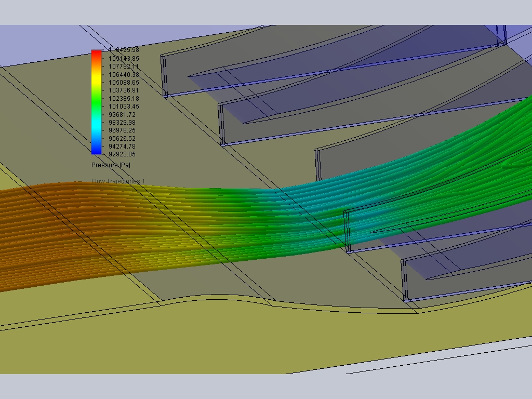This screenshot has width=532, height=399.
Task: Click the red top segment of the pressure scale
Action: tap(96, 55)
